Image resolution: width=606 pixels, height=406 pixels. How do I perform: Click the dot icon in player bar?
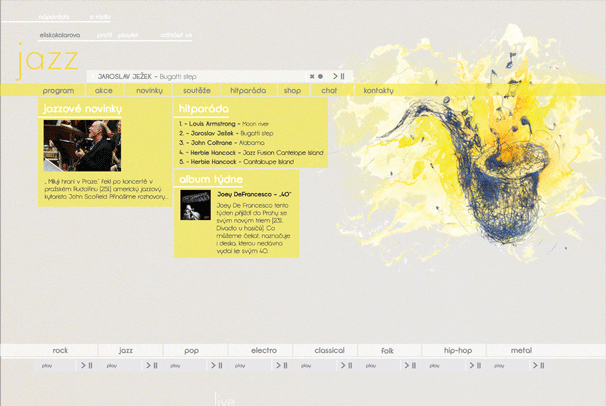tap(320, 76)
